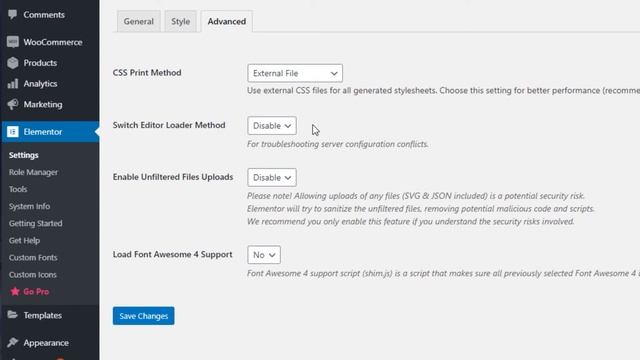Click the Appearance paintbrush icon
Screen dimensions: 640x360
click(x=13, y=342)
